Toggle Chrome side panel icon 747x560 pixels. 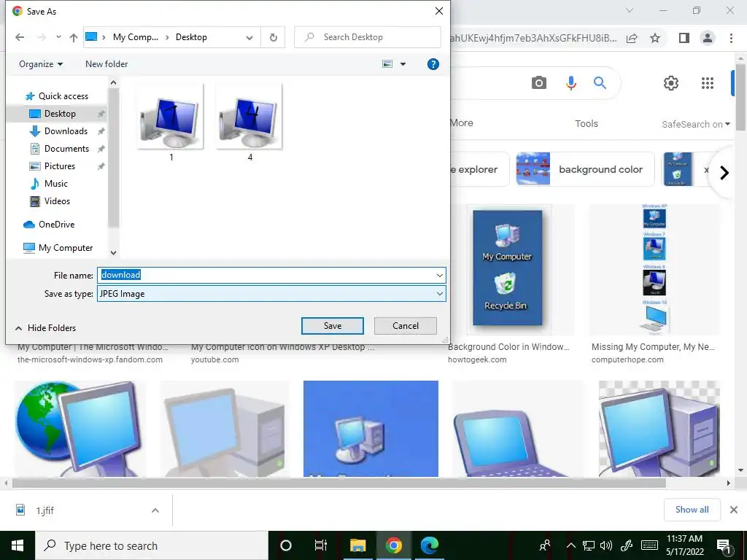684,38
